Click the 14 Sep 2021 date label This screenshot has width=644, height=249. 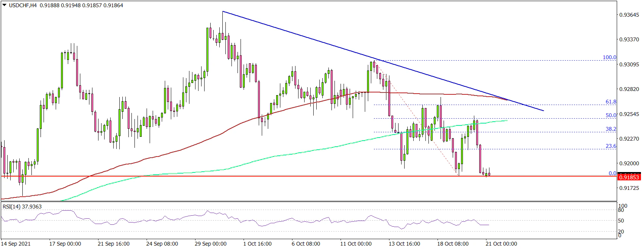pos(16,244)
